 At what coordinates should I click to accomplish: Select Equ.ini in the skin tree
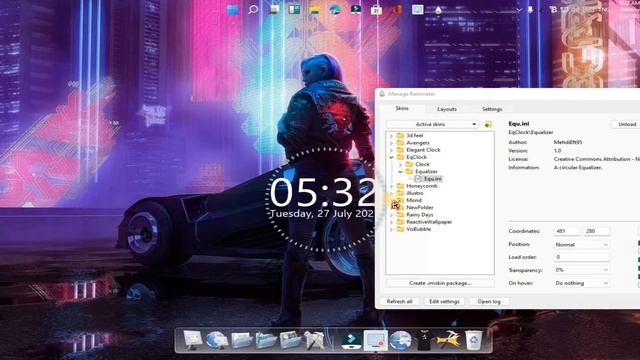point(432,179)
